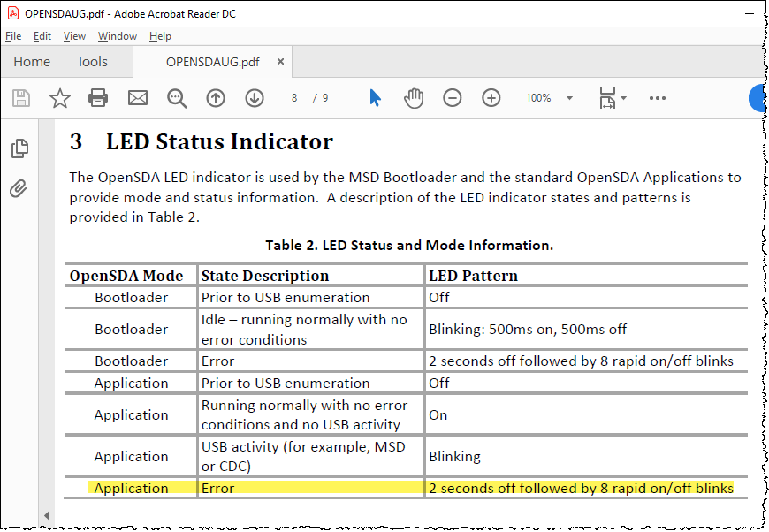Open the attachments paperclip panel
Screen dimensions: 769x532
[x=19, y=188]
